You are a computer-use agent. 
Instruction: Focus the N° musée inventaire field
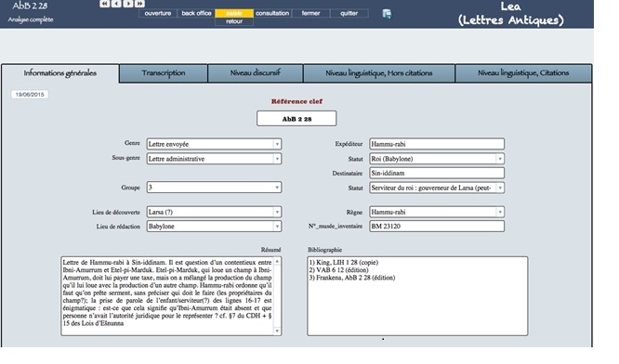pos(437,226)
